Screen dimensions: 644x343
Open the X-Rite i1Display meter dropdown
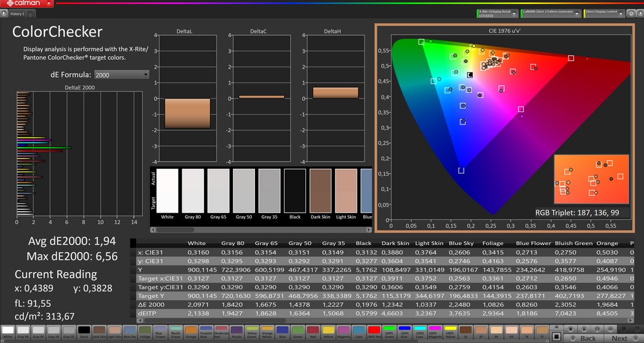click(x=513, y=13)
